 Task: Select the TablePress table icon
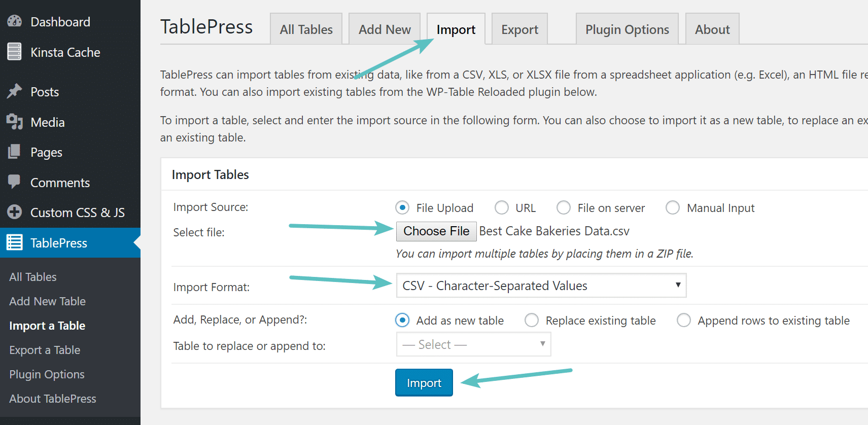pyautogui.click(x=15, y=242)
